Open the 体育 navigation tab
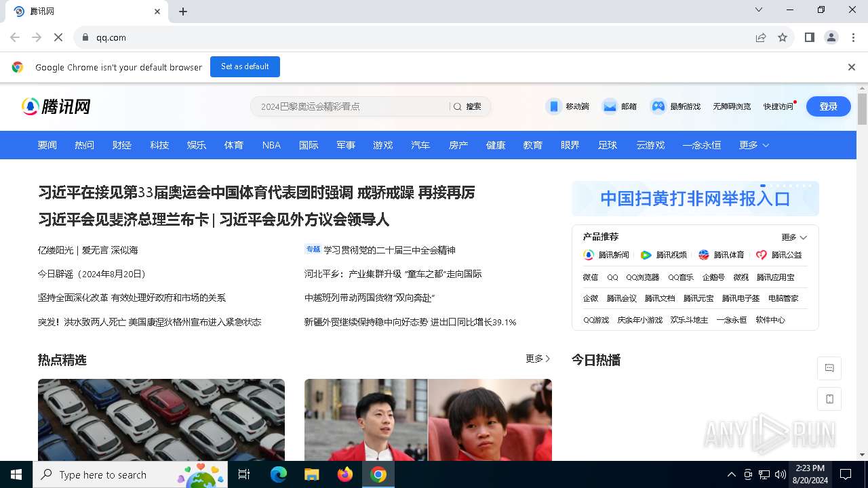The width and height of the screenshot is (868, 488). [x=234, y=145]
